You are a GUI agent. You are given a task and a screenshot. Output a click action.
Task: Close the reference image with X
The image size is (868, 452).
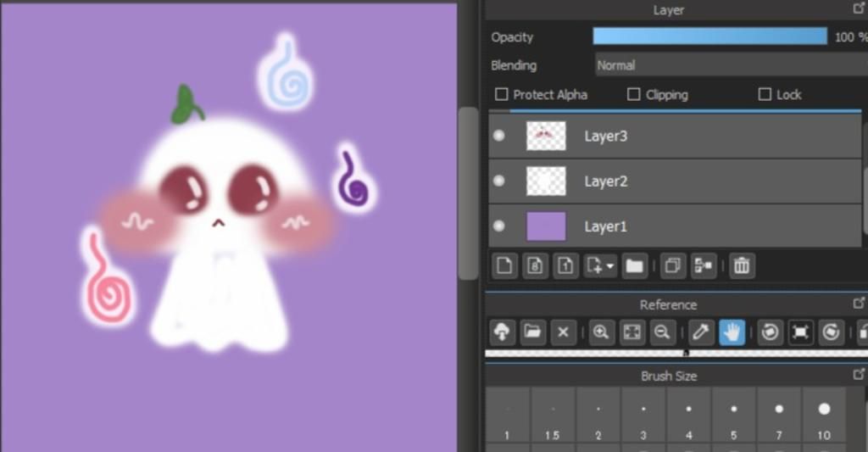[563, 332]
